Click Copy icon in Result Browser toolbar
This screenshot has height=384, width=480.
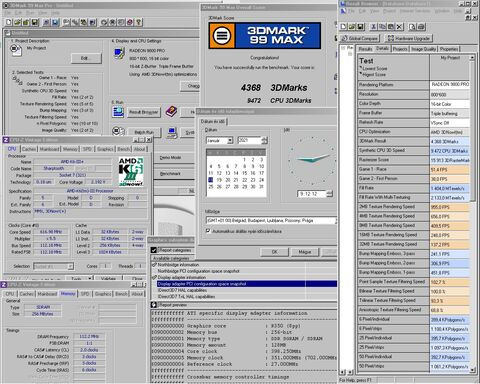pyautogui.click(x=382, y=27)
